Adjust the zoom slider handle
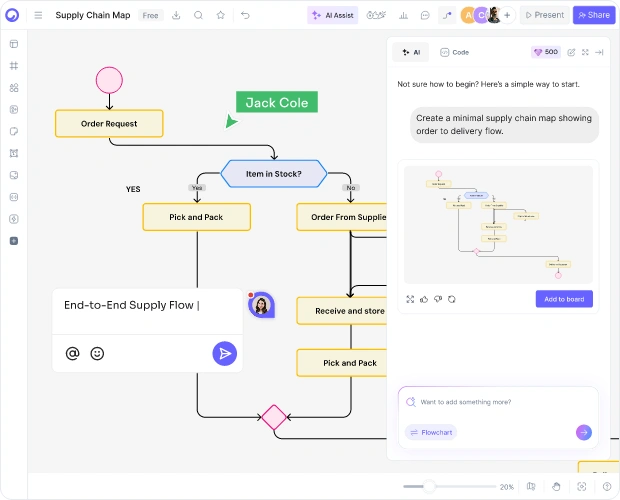Image resolution: width=620 pixels, height=500 pixels. click(429, 486)
